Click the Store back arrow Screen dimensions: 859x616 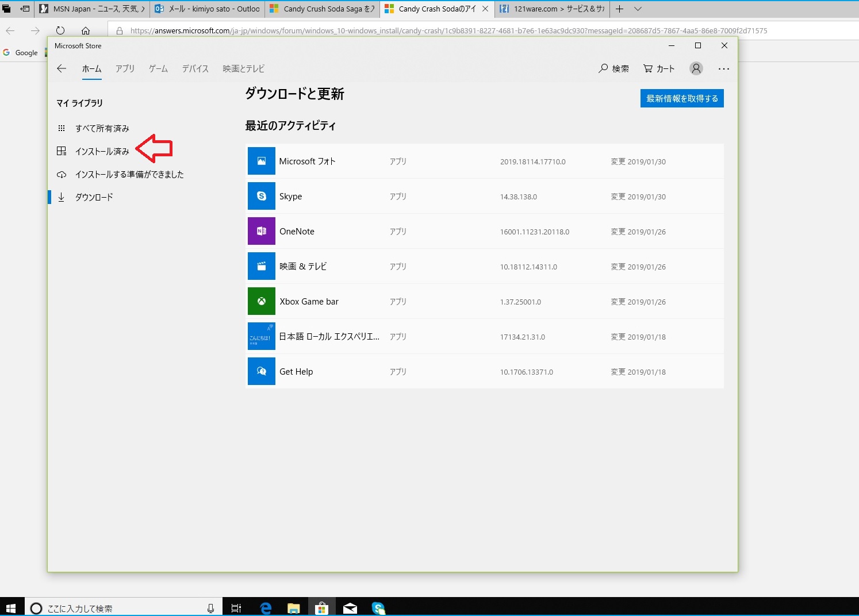(62, 68)
